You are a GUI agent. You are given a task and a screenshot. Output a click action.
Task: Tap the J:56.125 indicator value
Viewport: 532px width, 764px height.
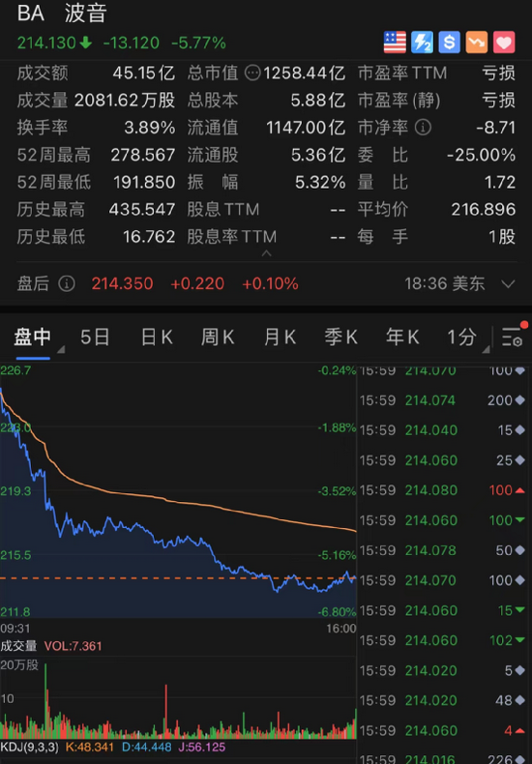[200, 747]
